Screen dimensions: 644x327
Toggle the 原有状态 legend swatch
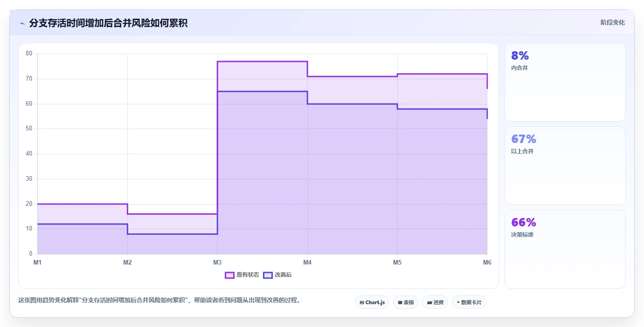pos(229,275)
